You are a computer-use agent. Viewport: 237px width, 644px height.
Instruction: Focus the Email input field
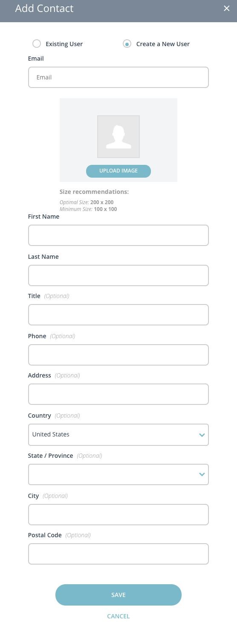click(118, 77)
